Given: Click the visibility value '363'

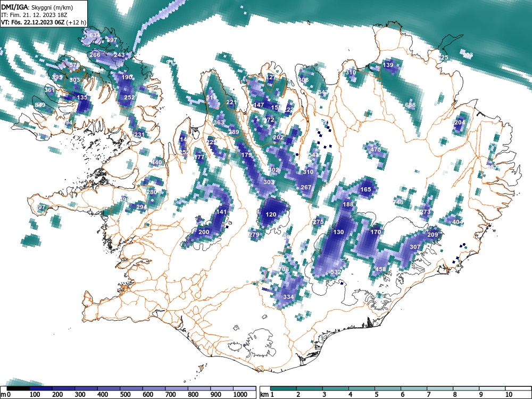Looking at the screenshot, I should [219, 122].
